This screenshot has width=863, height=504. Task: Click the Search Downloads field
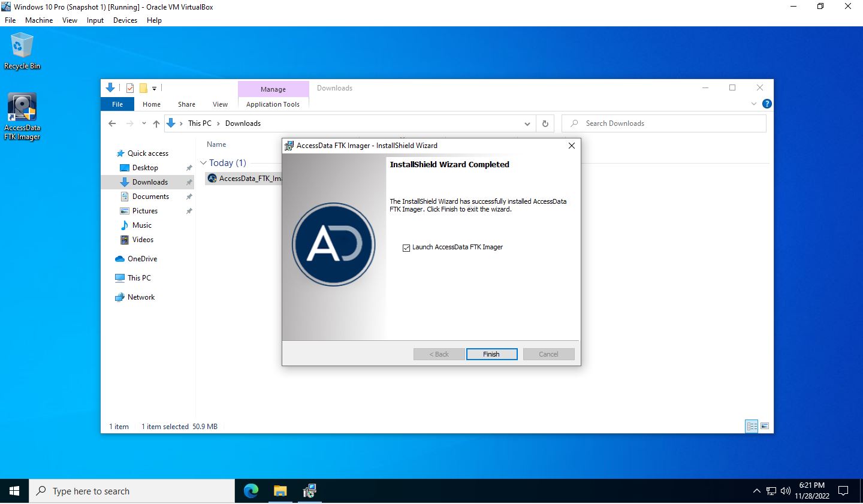pyautogui.click(x=664, y=123)
